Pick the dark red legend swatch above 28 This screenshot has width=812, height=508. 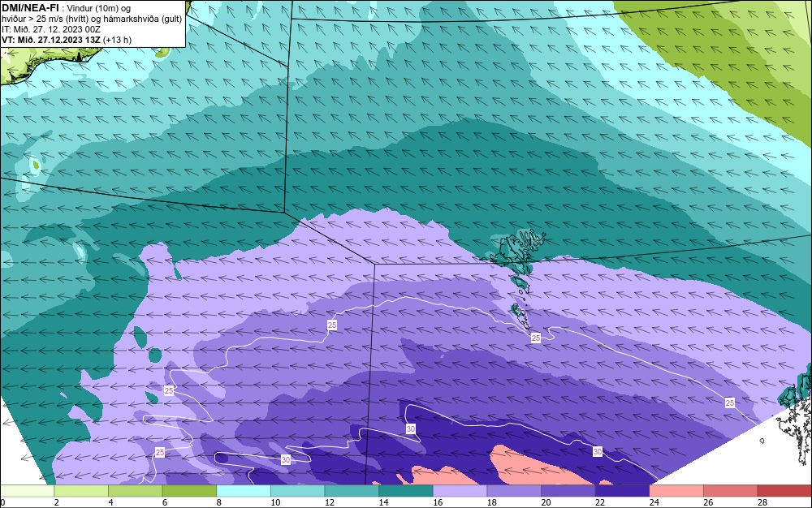click(x=784, y=491)
